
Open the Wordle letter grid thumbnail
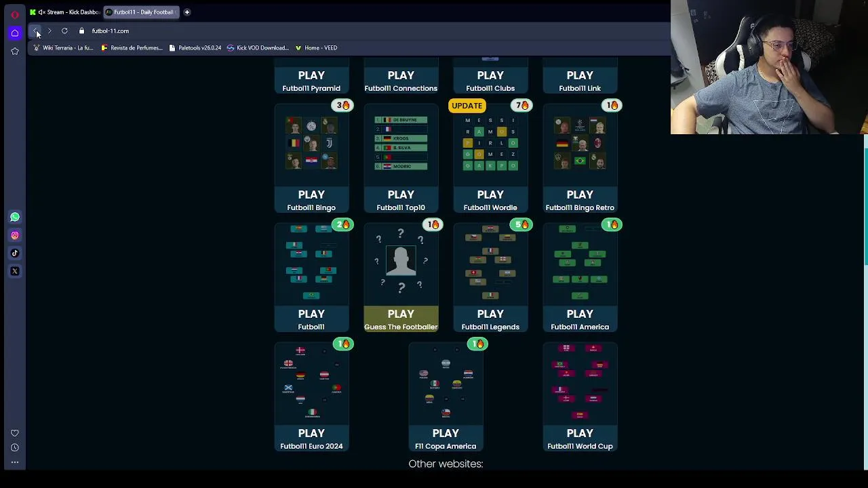pyautogui.click(x=490, y=144)
